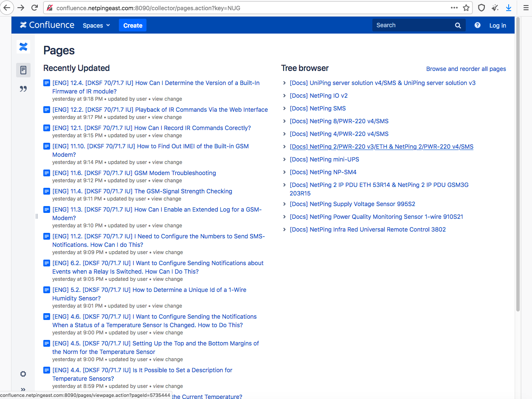Image resolution: width=532 pixels, height=399 pixels.
Task: Expand the NetPing 8/PWR-220 v4/SMS node
Action: coord(284,122)
